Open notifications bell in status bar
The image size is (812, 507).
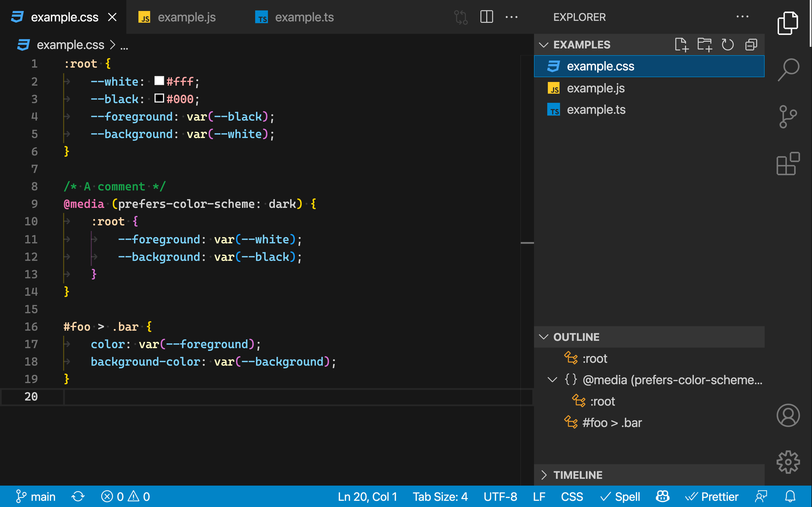tap(790, 497)
